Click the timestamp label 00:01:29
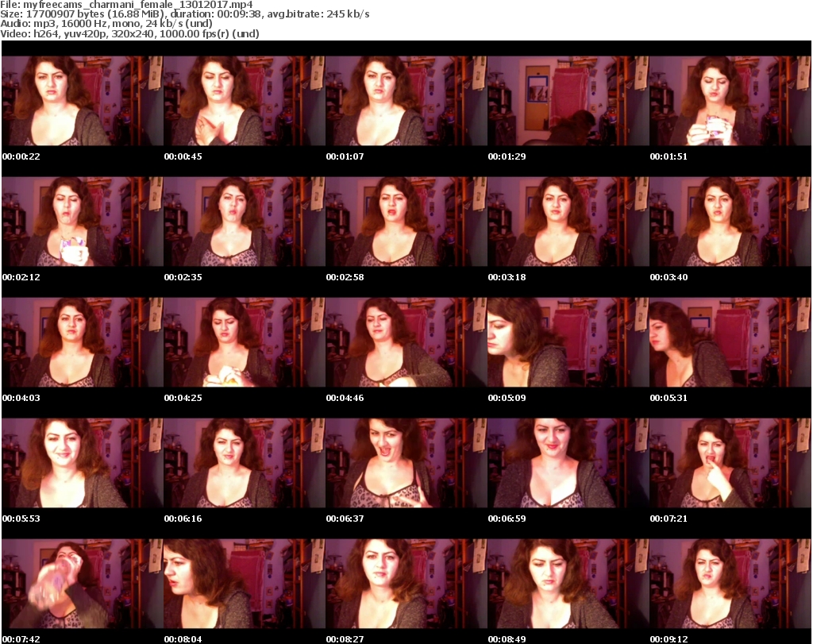Image resolution: width=813 pixels, height=644 pixels. pyautogui.click(x=507, y=156)
